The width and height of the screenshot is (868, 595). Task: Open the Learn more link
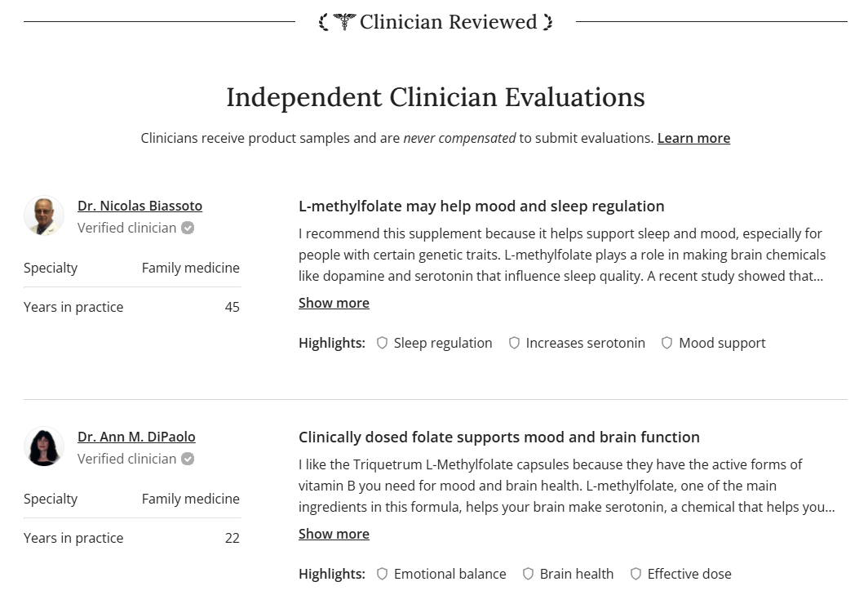pyautogui.click(x=693, y=138)
